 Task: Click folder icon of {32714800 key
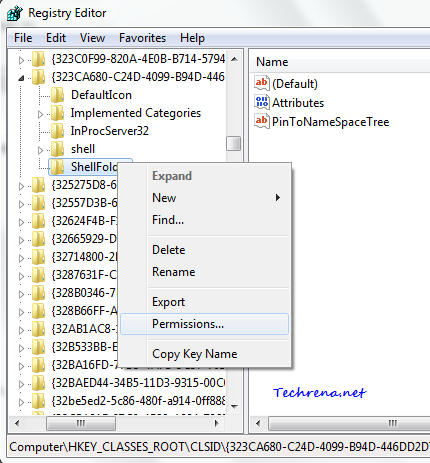[38, 257]
